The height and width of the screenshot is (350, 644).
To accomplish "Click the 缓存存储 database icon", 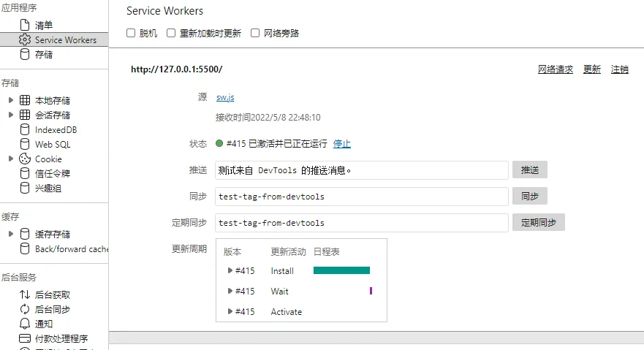I will click(25, 234).
